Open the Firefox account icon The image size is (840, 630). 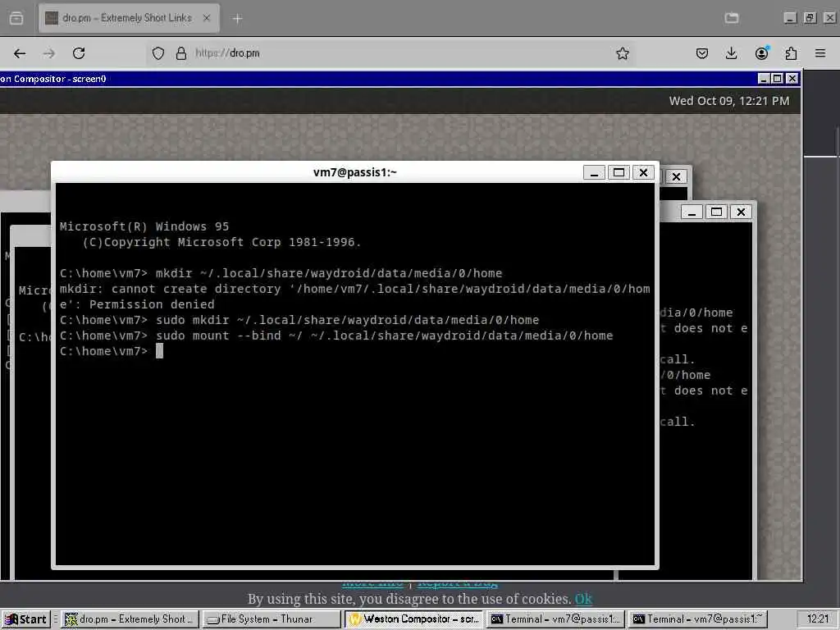tap(761, 53)
